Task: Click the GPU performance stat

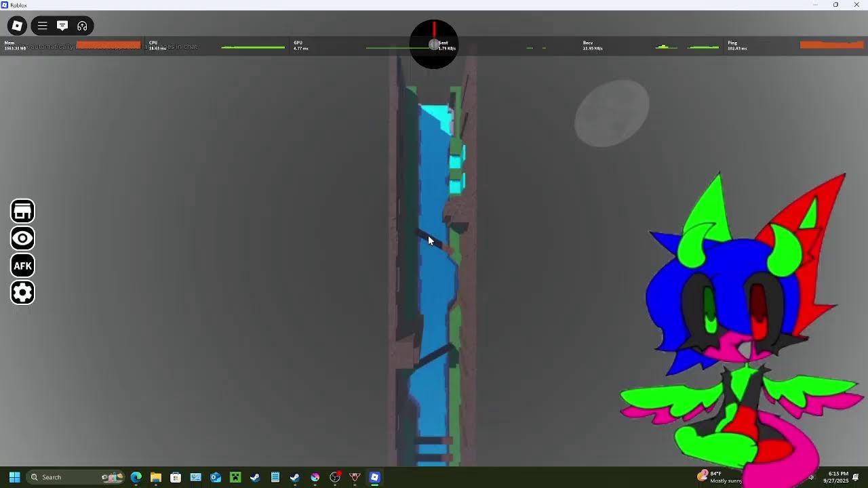Action: click(300, 45)
